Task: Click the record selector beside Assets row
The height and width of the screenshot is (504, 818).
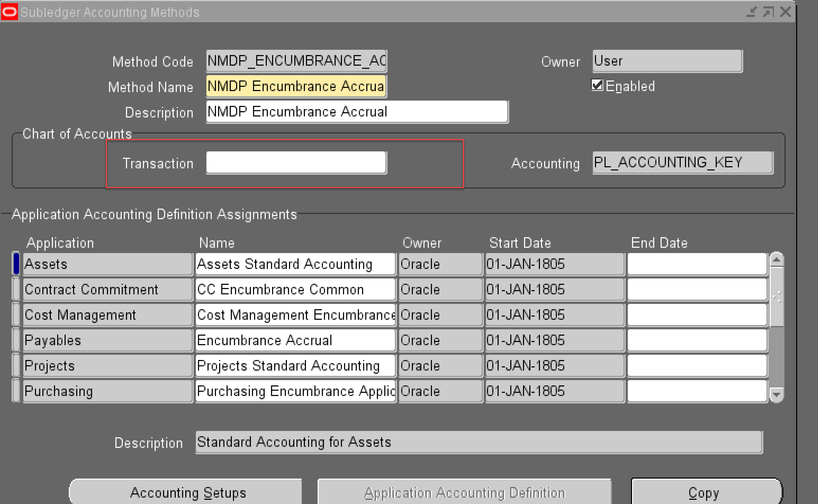Action: 16,264
